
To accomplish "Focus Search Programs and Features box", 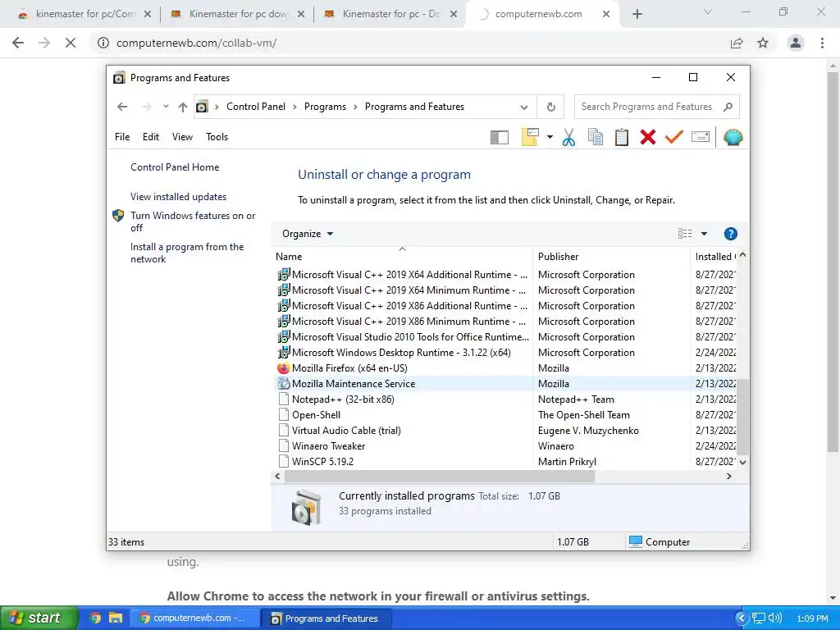I will pos(646,107).
